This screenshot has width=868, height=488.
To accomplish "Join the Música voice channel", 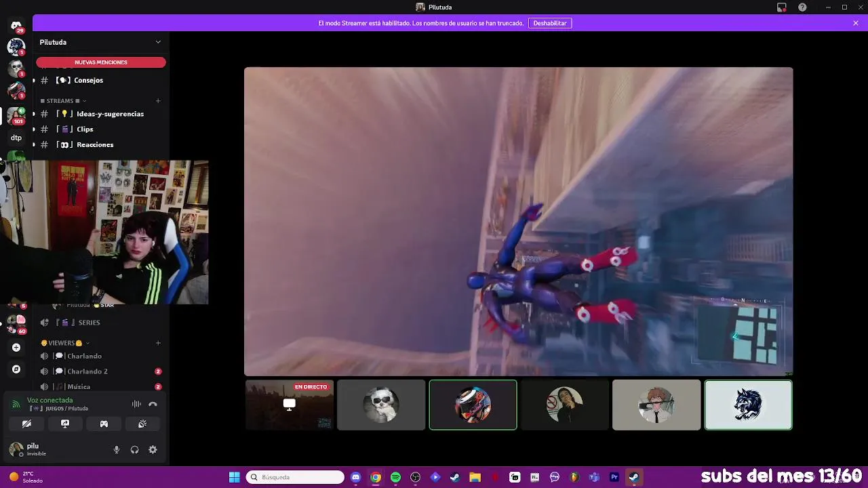I will [x=101, y=386].
